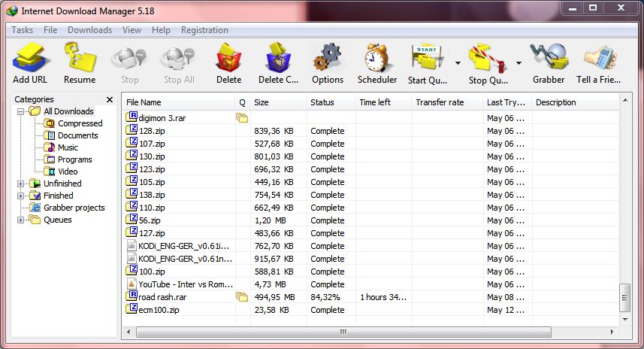This screenshot has height=349, width=644.
Task: Select the 128.zip file
Action: [x=152, y=131]
